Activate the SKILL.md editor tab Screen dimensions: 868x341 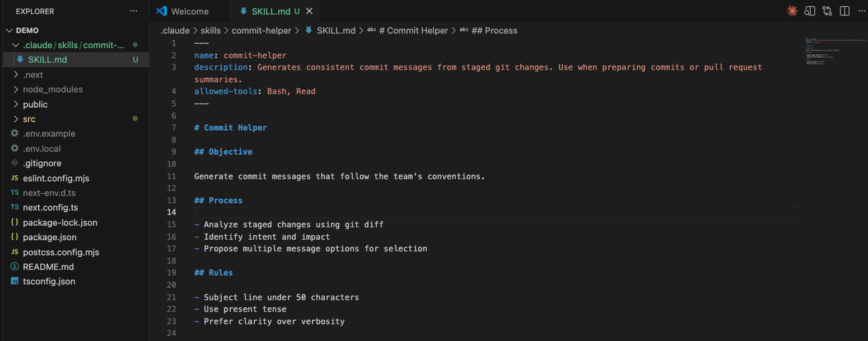click(270, 11)
